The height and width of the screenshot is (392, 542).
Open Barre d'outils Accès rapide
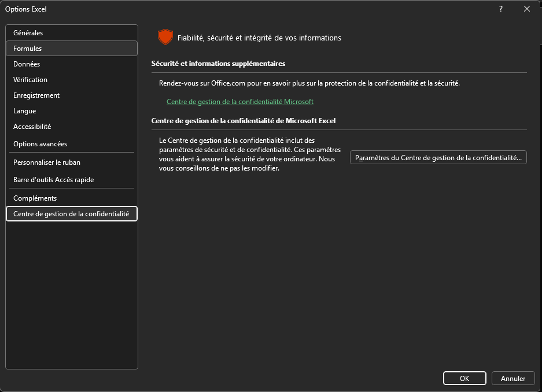coord(72,180)
